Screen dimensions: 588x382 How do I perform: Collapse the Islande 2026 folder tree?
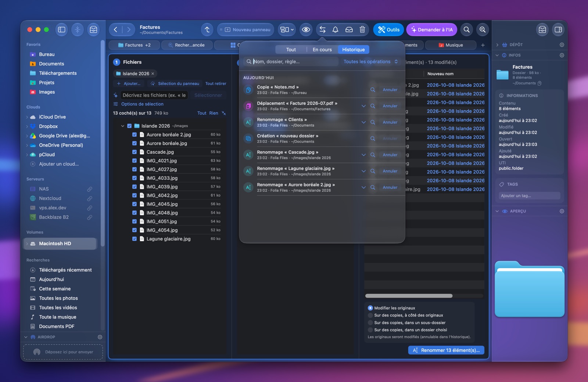point(123,126)
